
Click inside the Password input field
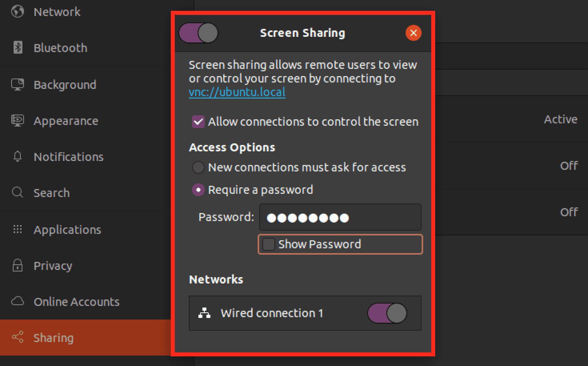(340, 217)
